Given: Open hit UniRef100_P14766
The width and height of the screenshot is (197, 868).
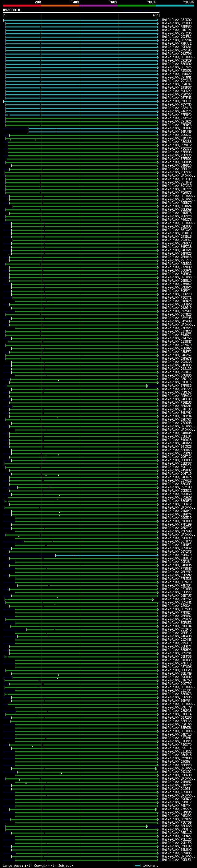Looking at the screenshot, I should coord(177,338).
